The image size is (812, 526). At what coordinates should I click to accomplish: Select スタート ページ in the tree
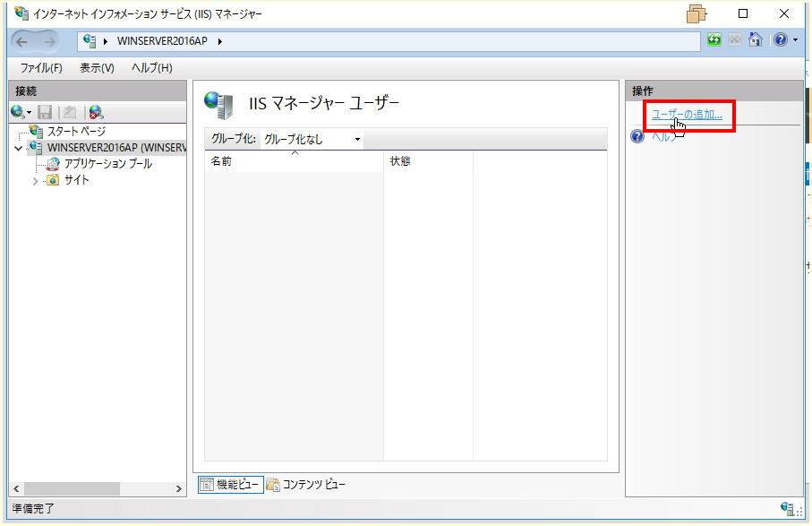click(x=76, y=131)
